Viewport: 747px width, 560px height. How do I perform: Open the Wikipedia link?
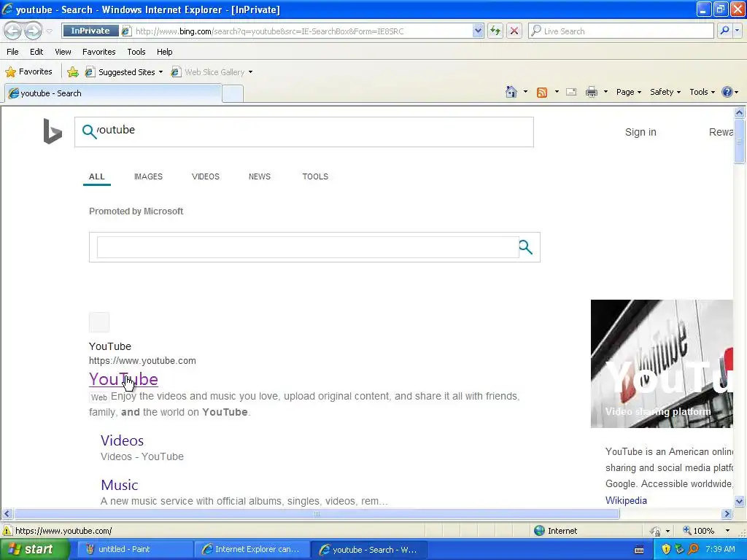(626, 500)
